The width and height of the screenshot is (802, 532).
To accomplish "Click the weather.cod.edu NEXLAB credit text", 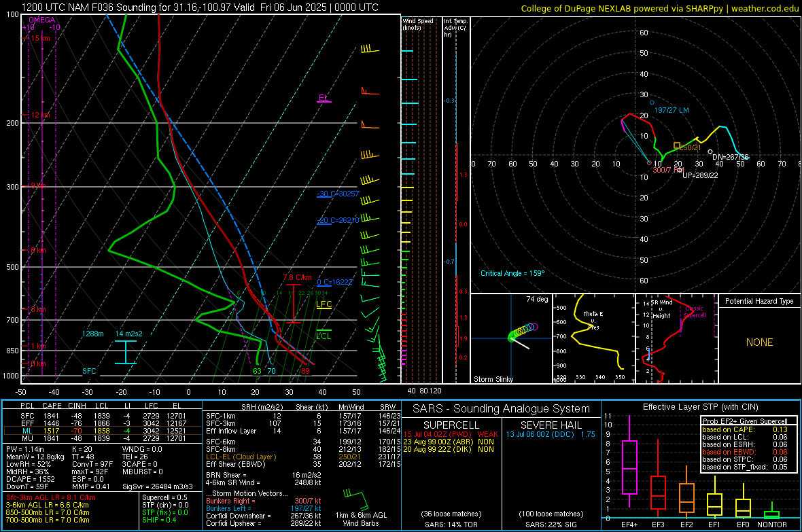I will [659, 8].
